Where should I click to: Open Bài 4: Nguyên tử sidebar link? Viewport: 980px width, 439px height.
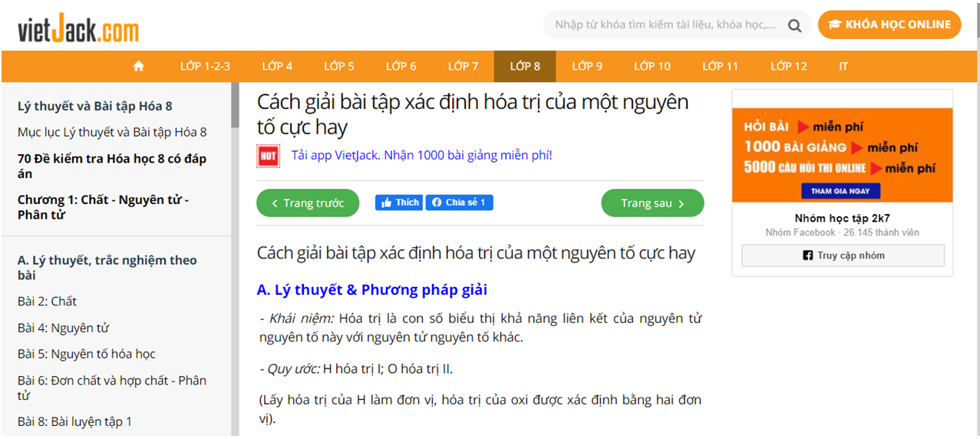point(63,328)
